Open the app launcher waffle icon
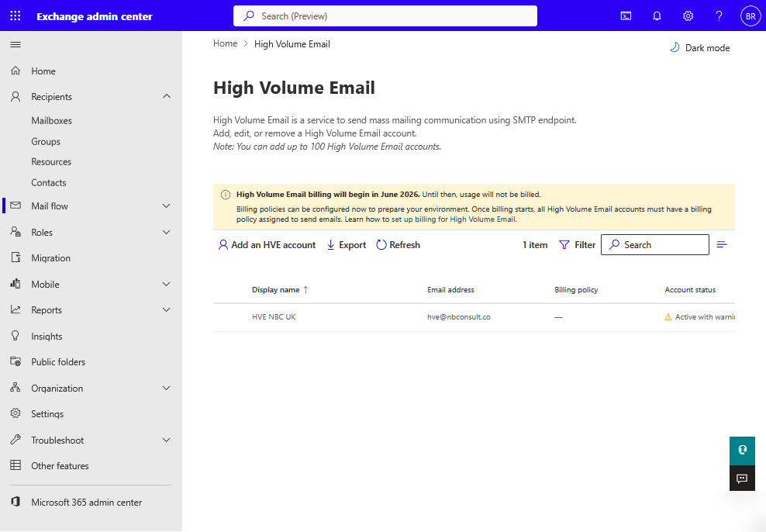766x532 pixels. pos(16,16)
